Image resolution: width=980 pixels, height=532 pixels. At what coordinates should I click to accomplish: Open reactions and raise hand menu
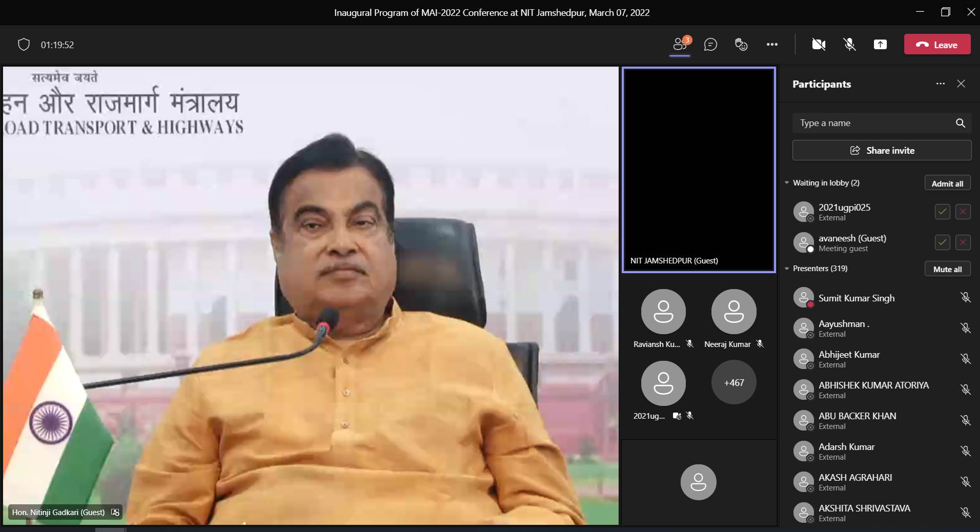[741, 45]
